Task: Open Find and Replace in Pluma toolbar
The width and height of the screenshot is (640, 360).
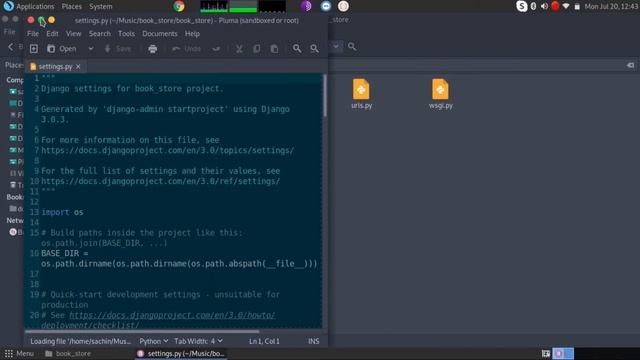Action: 314,49
